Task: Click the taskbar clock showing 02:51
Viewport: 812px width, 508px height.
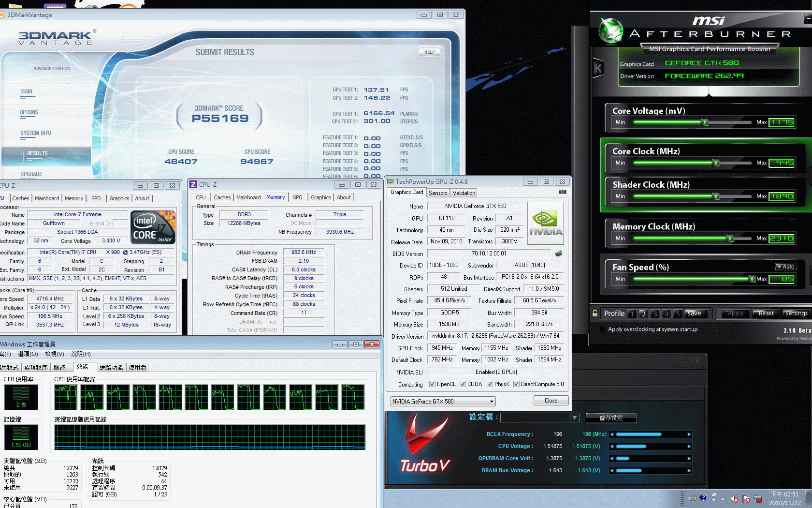Action: [785, 498]
